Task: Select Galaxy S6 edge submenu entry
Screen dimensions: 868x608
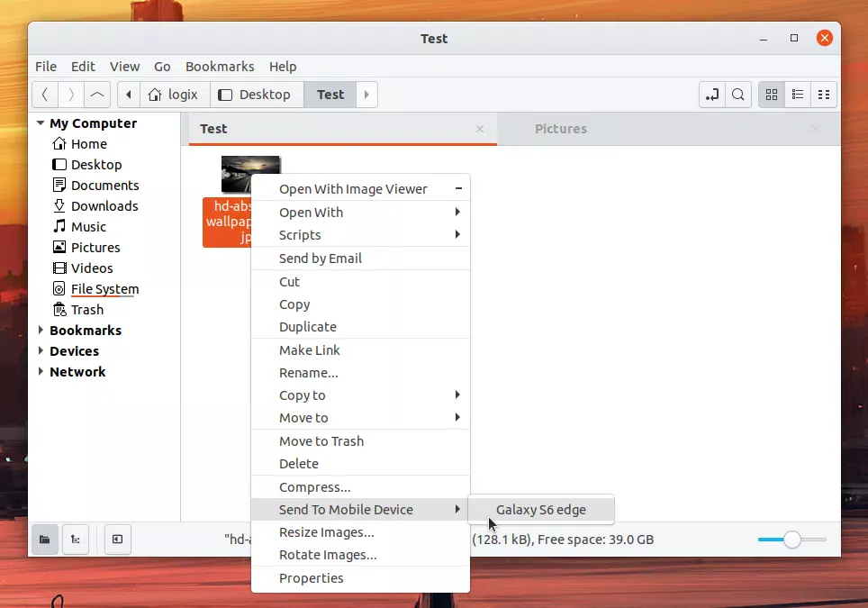Action: (x=541, y=510)
